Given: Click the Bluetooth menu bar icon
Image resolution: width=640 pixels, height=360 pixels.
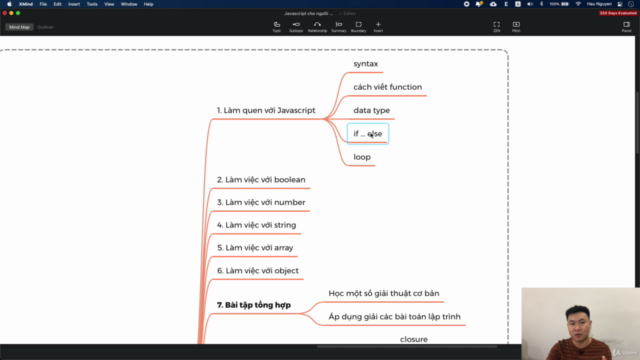Looking at the screenshot, I should (x=542, y=4).
